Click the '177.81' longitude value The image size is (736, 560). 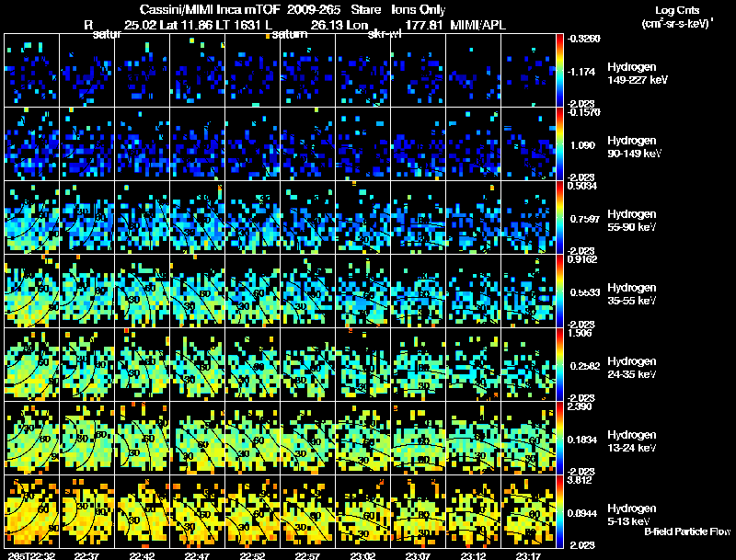tap(423, 25)
